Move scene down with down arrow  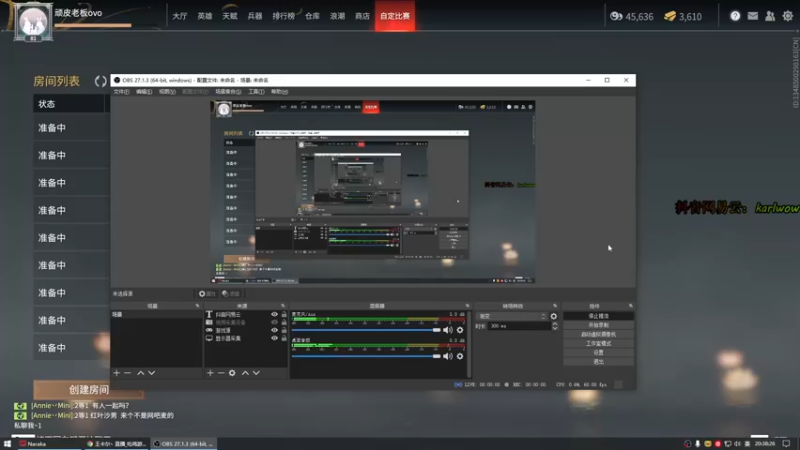(x=152, y=373)
